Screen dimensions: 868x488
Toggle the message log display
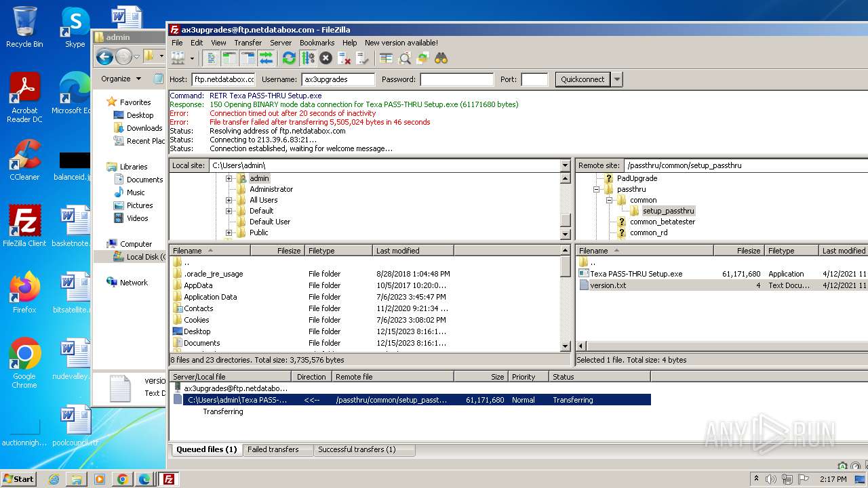[x=211, y=58]
